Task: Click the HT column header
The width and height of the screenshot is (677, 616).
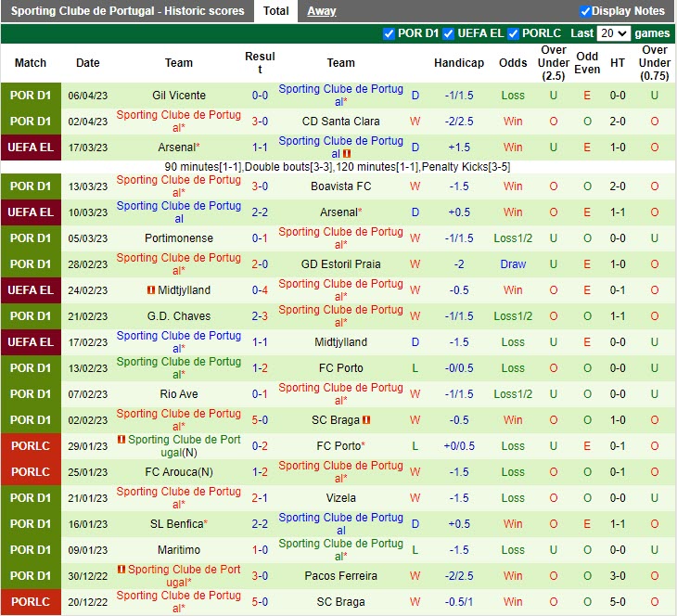Action: click(x=618, y=63)
